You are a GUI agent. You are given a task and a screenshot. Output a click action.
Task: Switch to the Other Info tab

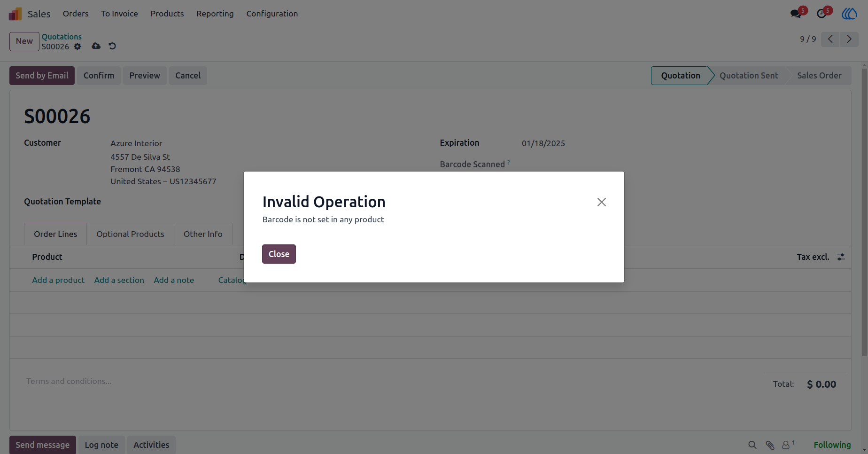click(x=203, y=234)
